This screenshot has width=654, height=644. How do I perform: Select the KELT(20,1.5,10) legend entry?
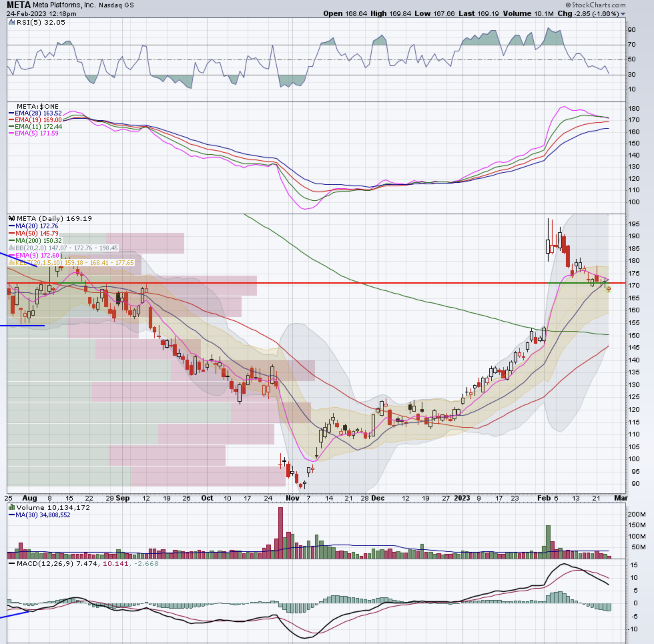click(71, 263)
